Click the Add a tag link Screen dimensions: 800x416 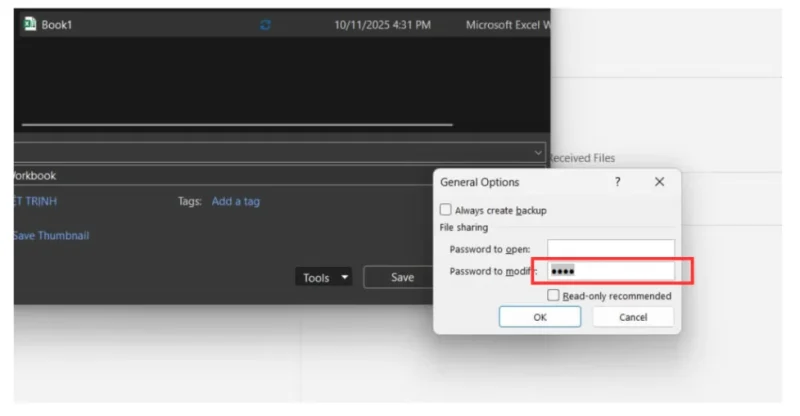(235, 201)
